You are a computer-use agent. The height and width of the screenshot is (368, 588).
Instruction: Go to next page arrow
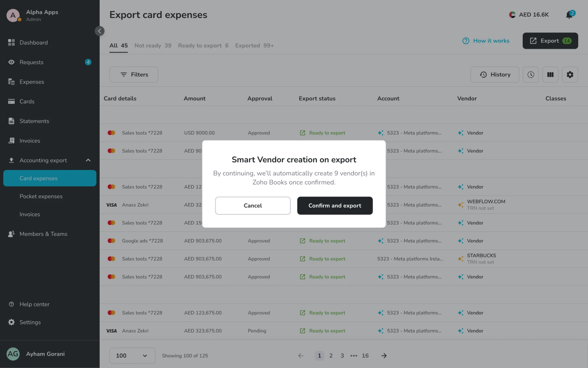tap(384, 356)
